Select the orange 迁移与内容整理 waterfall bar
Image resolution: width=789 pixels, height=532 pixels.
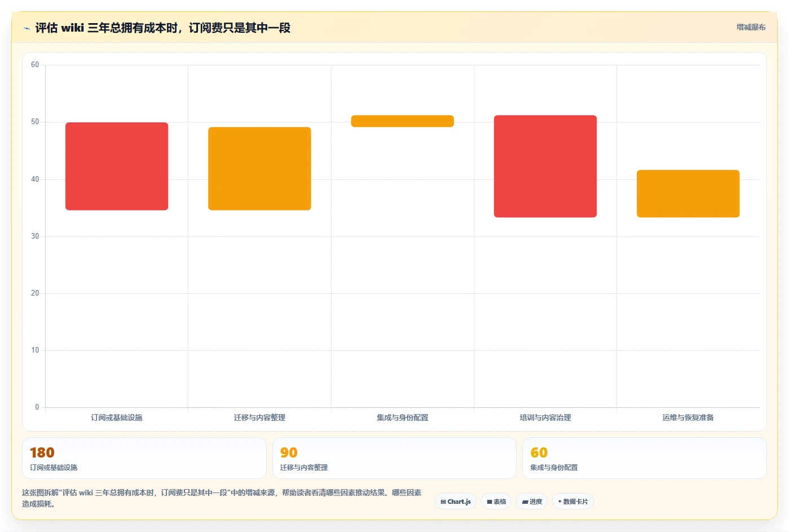259,169
